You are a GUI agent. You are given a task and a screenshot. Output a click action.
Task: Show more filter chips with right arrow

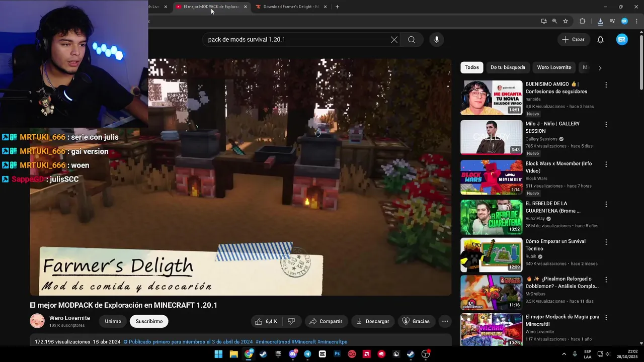(x=600, y=68)
